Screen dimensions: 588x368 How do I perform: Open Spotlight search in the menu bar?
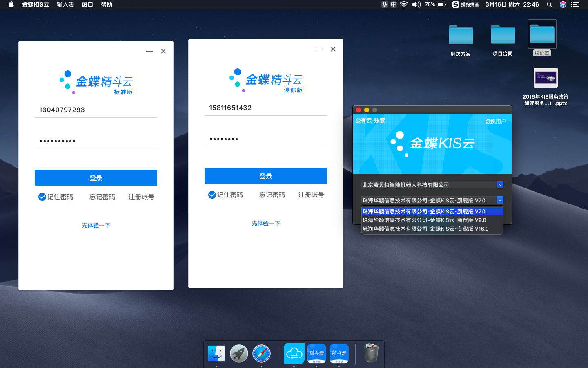coord(550,4)
